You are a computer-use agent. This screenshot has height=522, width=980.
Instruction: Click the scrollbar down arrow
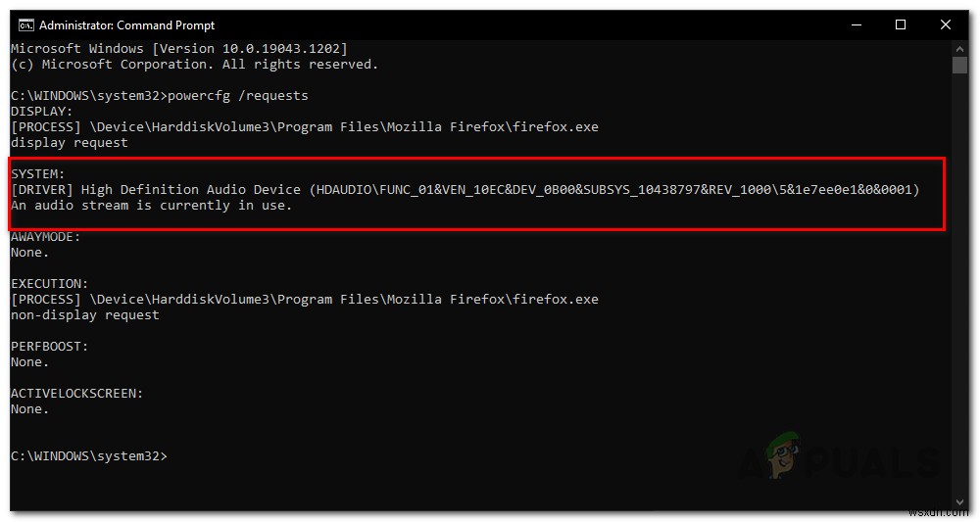click(x=959, y=503)
